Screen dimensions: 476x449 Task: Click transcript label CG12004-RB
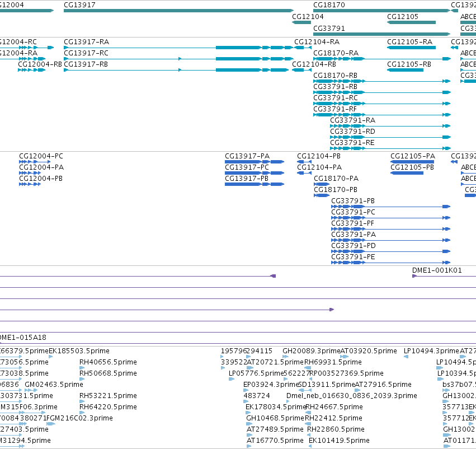click(x=40, y=64)
